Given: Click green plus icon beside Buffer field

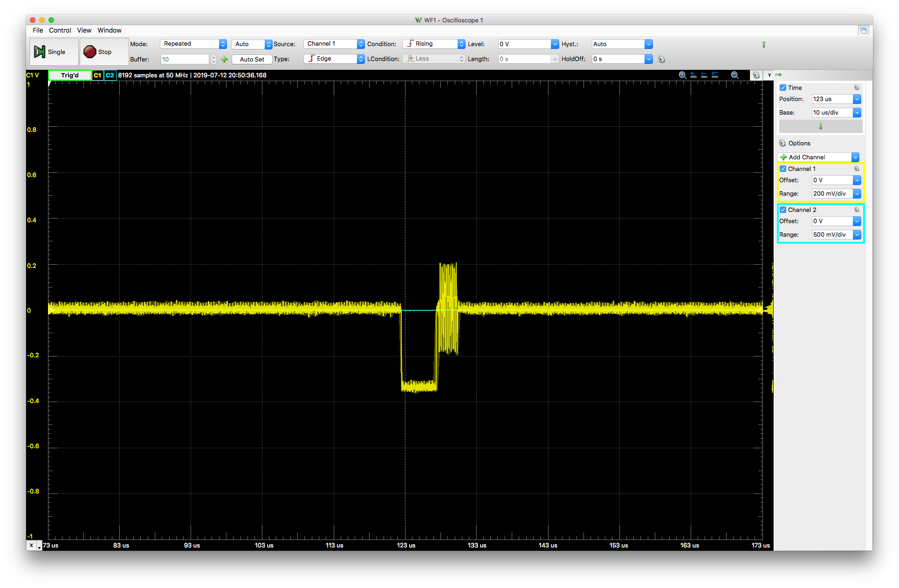Looking at the screenshot, I should [x=224, y=59].
